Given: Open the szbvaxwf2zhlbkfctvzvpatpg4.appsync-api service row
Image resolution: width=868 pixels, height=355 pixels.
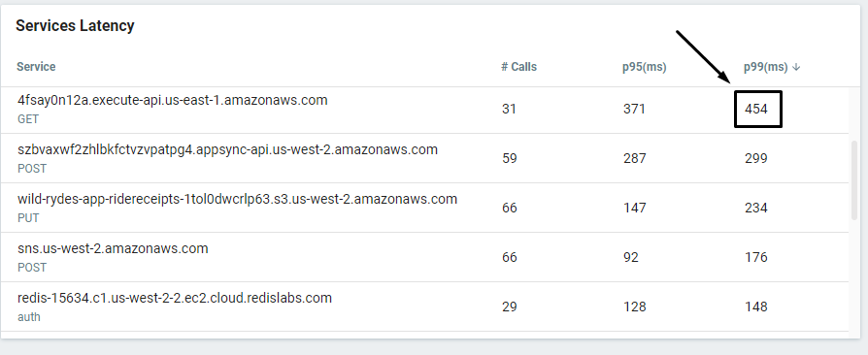Looking at the screenshot, I should [x=424, y=158].
